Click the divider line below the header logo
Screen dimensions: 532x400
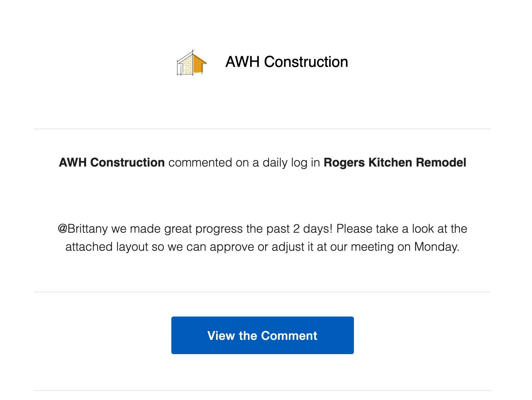tap(262, 129)
